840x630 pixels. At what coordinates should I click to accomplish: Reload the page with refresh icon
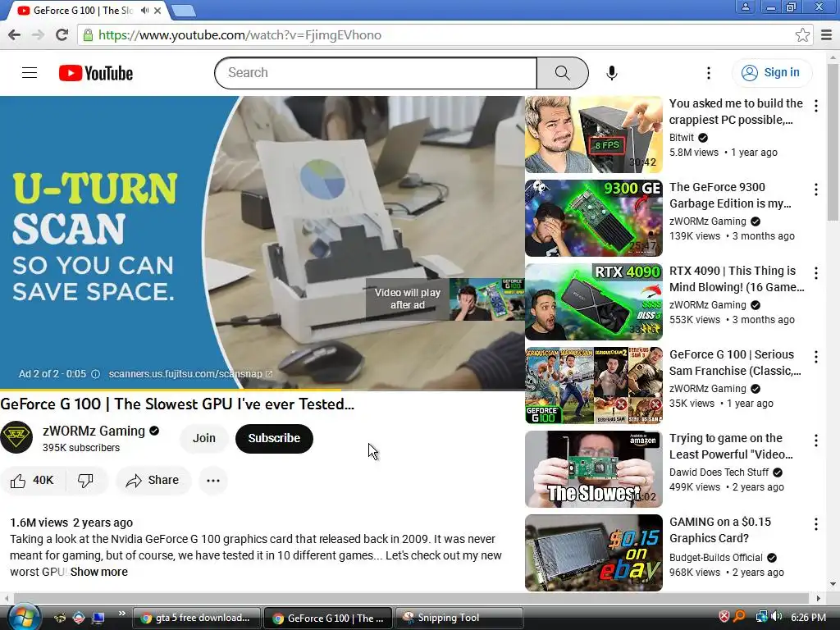point(62,35)
